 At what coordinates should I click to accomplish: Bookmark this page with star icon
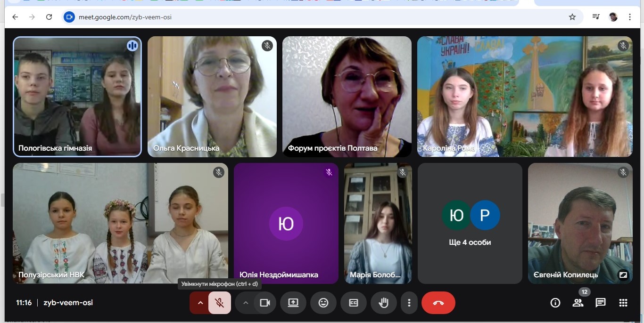pyautogui.click(x=572, y=17)
